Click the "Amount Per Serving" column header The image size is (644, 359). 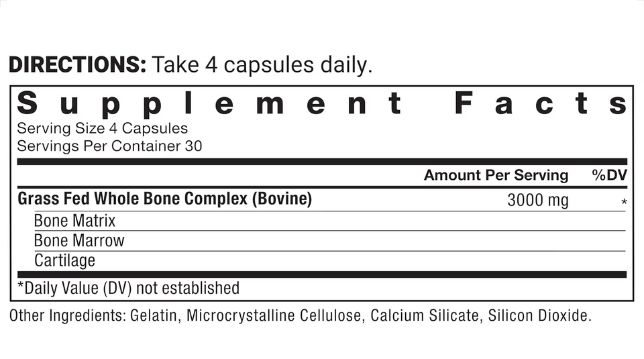(496, 175)
